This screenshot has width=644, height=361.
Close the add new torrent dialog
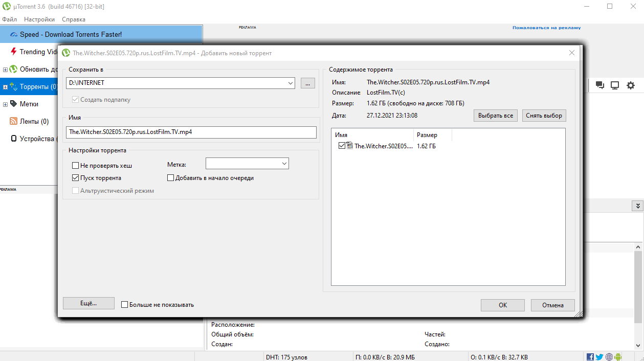click(572, 53)
